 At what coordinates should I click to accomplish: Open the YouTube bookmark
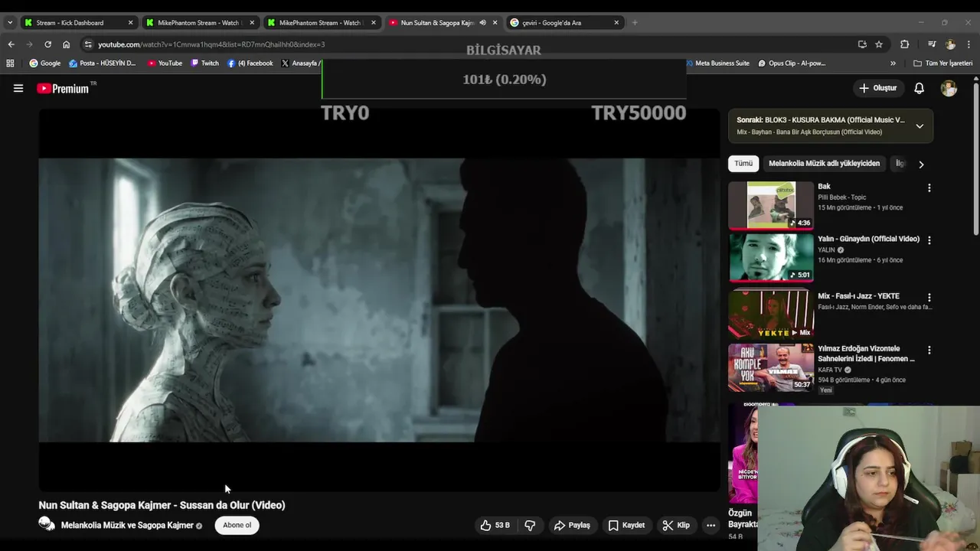tap(165, 64)
